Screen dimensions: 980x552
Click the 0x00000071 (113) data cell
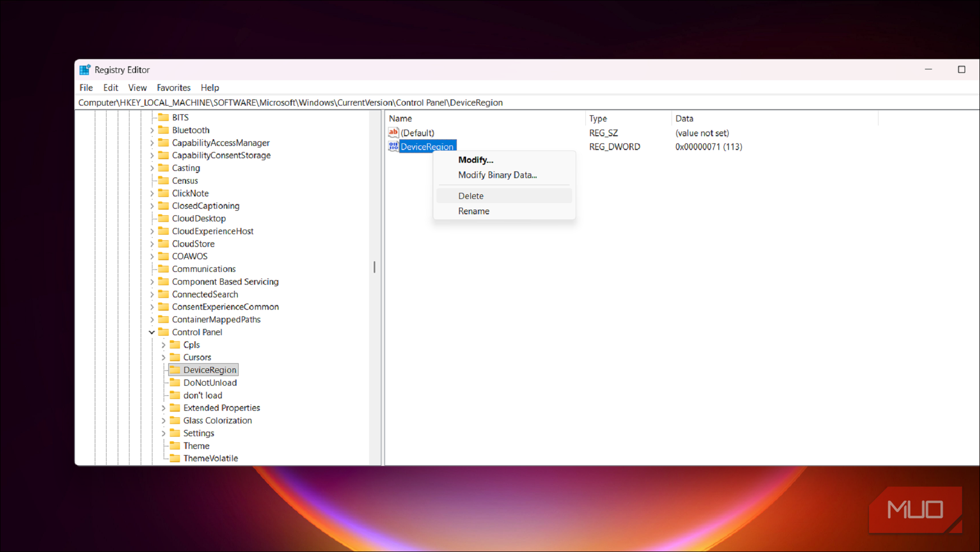pos(709,146)
